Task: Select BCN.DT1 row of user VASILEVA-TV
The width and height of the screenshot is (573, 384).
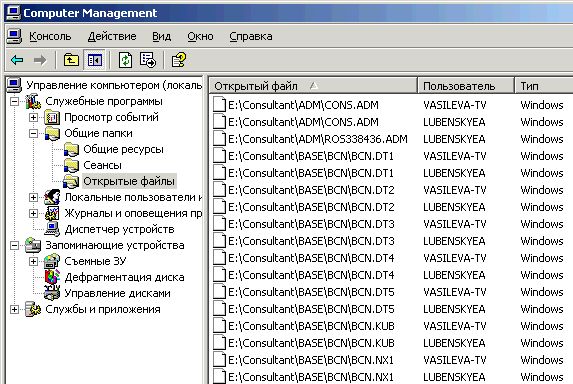Action: point(391,156)
